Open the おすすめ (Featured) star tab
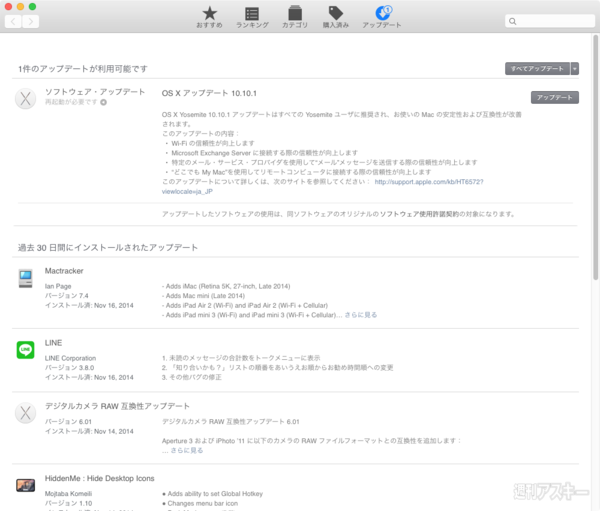Viewport: 600px width, 511px height. 209,17
